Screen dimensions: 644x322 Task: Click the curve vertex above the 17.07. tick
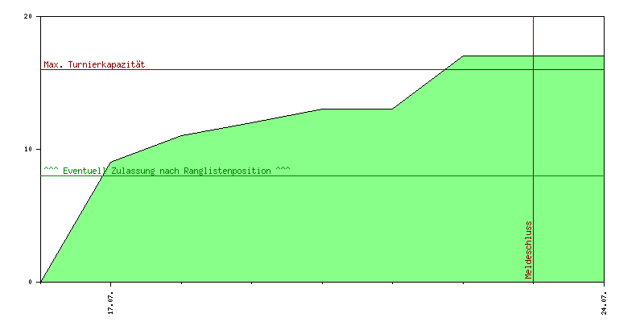(x=111, y=162)
